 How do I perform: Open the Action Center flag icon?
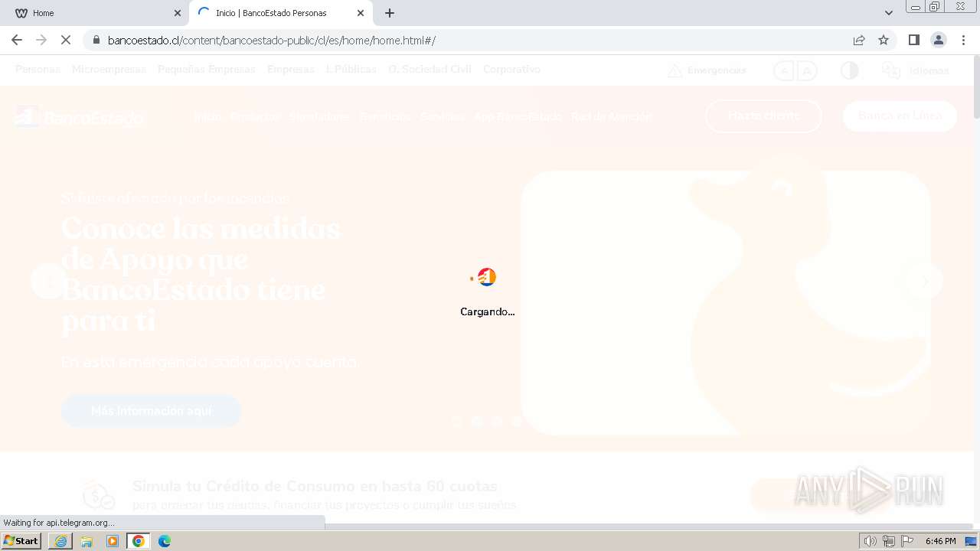[x=907, y=541]
